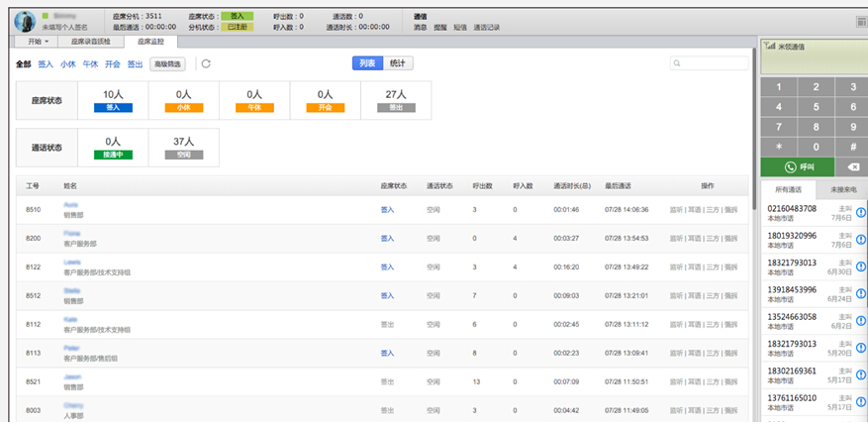Click info icon for call 13918453996
The width and height of the screenshot is (868, 426).
[860, 294]
